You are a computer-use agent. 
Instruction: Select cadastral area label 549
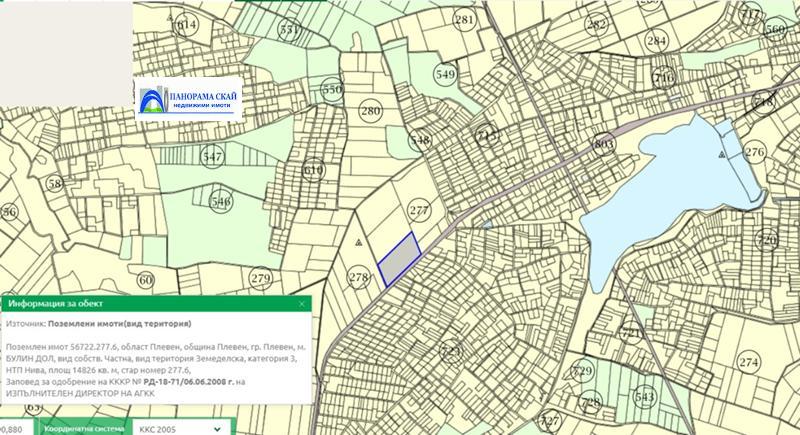point(444,74)
